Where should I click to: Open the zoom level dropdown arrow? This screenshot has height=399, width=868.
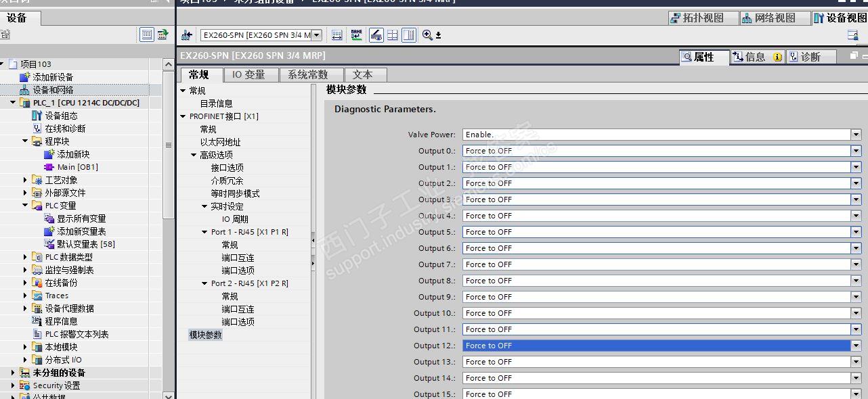(439, 35)
